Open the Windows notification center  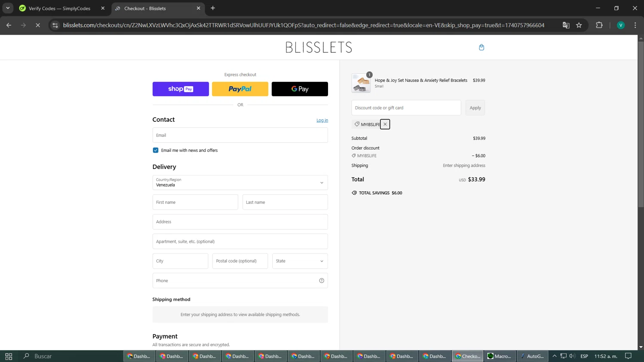click(x=628, y=356)
